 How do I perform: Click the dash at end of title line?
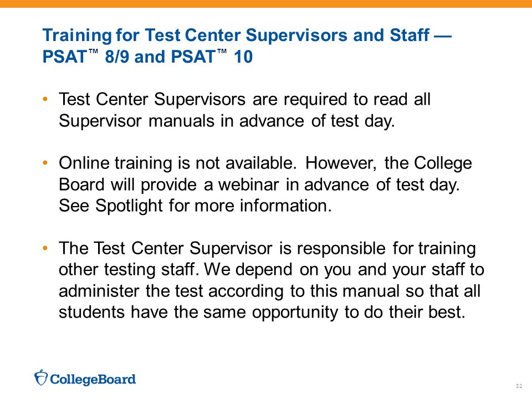pyautogui.click(x=443, y=35)
